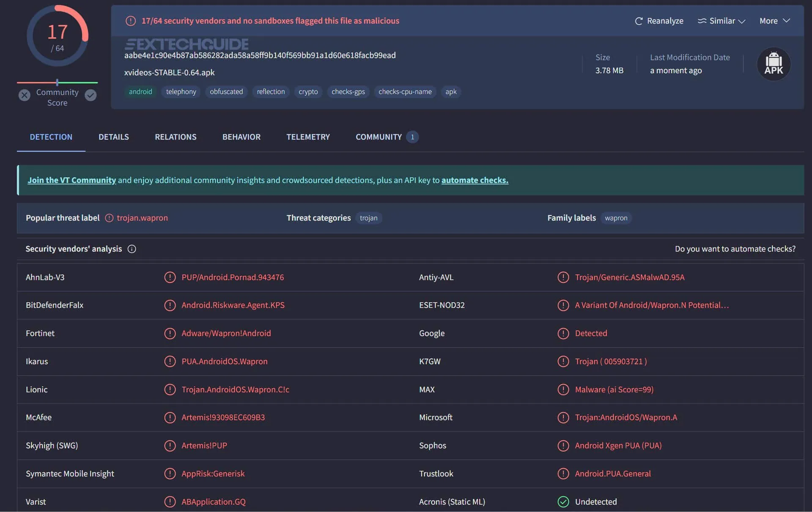
Task: Click the APK file type icon
Action: pos(774,64)
